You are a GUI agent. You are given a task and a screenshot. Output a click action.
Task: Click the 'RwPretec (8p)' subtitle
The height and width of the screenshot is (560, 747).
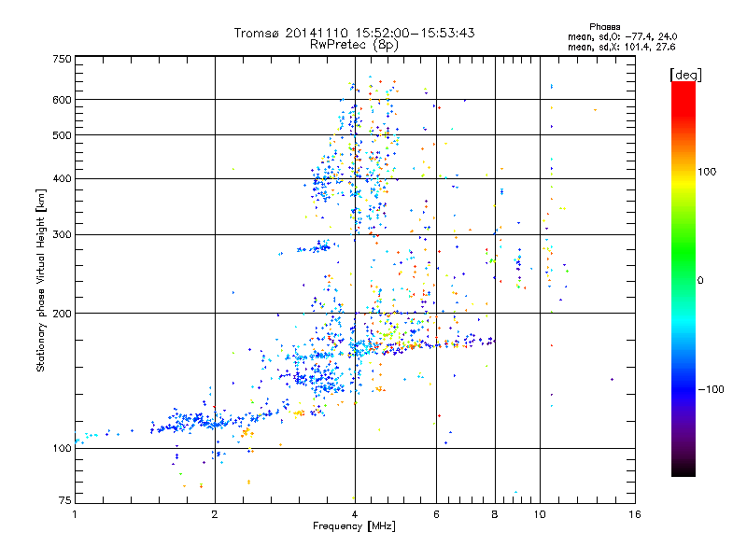coord(354,45)
